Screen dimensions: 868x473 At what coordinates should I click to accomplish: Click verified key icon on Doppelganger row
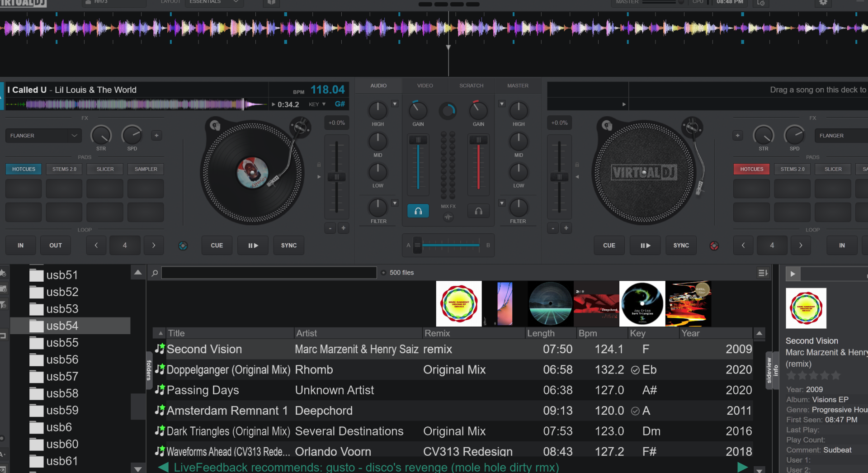point(635,370)
